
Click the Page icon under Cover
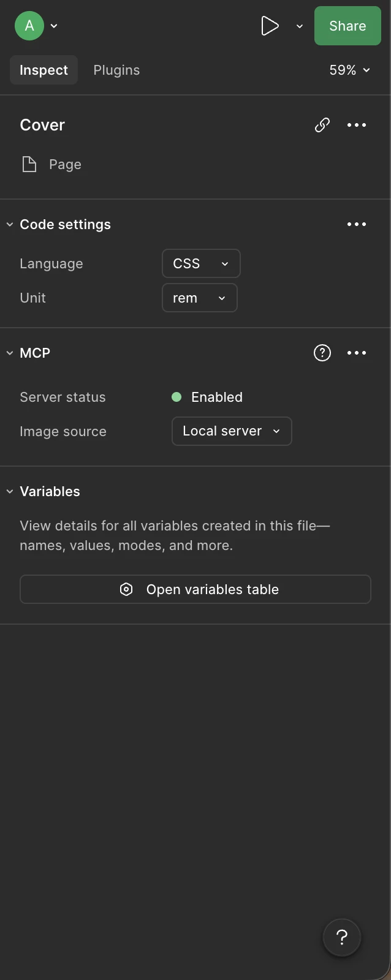29,164
